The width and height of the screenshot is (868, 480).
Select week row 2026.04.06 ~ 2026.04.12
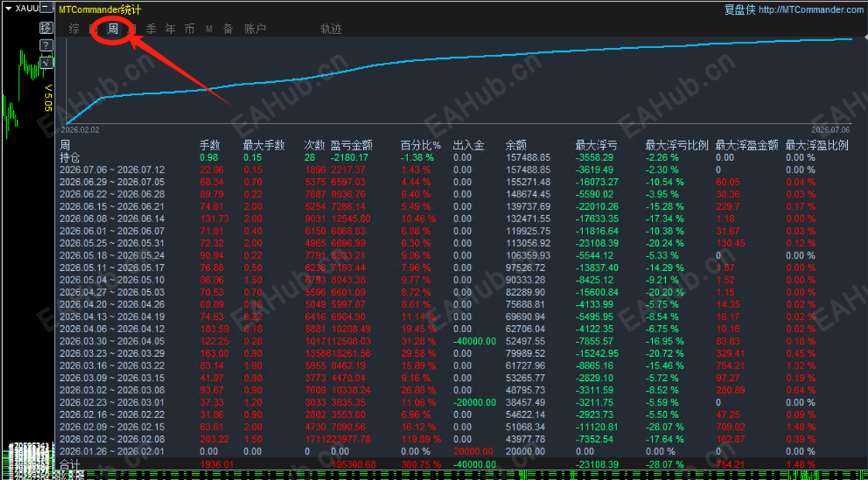pos(112,329)
